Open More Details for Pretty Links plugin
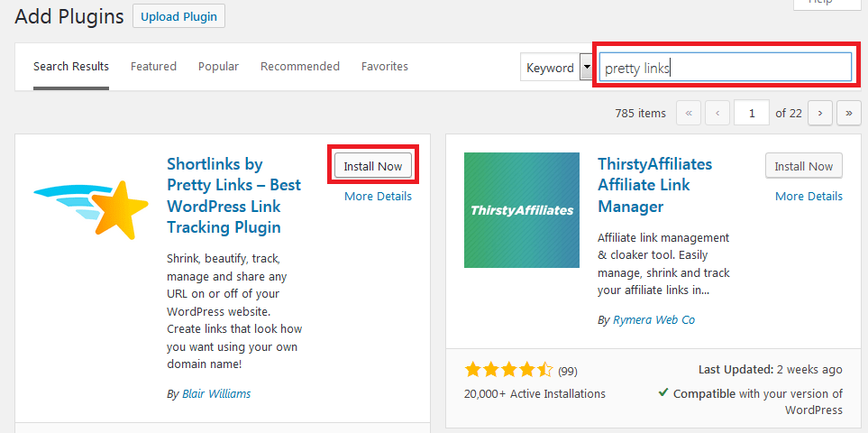The width and height of the screenshot is (868, 433). [378, 196]
